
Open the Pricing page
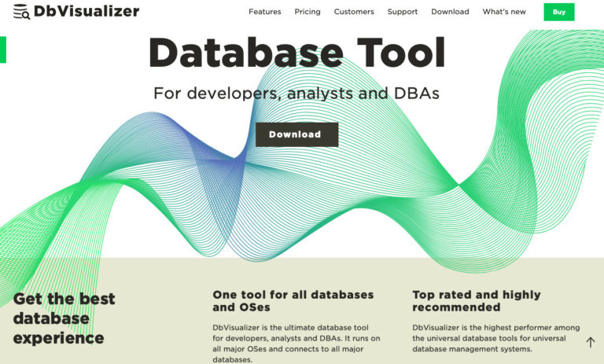308,12
